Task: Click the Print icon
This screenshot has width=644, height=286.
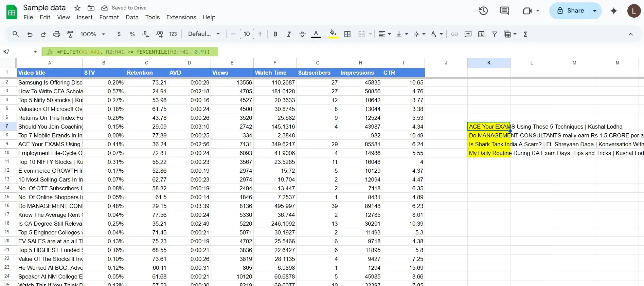Action: tap(57, 34)
